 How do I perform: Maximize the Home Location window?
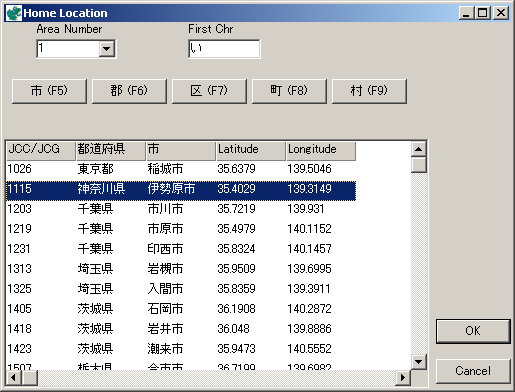(482, 13)
